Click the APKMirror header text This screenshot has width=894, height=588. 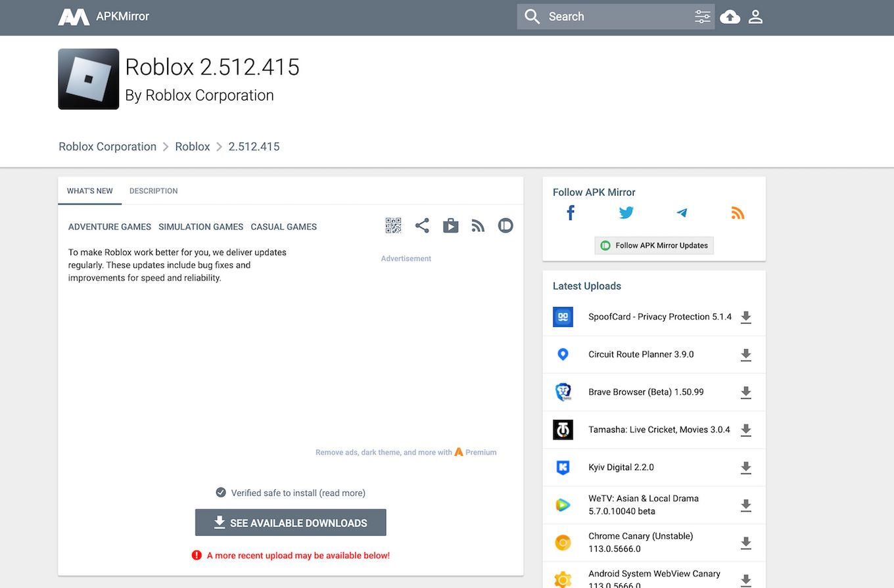123,16
